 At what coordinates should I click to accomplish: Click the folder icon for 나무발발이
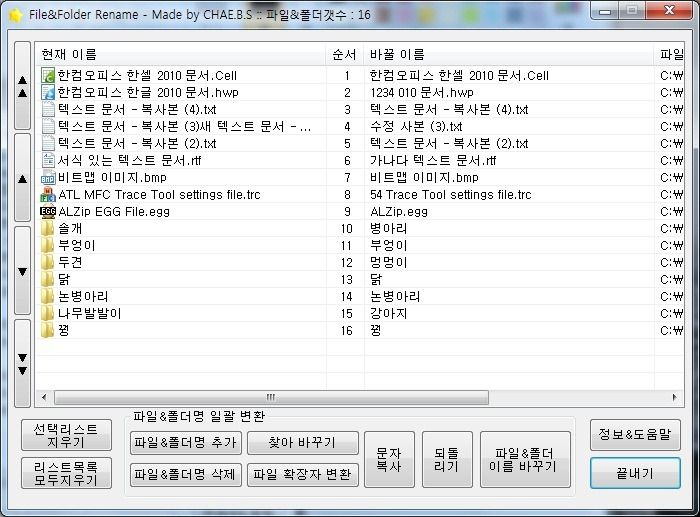click(47, 313)
